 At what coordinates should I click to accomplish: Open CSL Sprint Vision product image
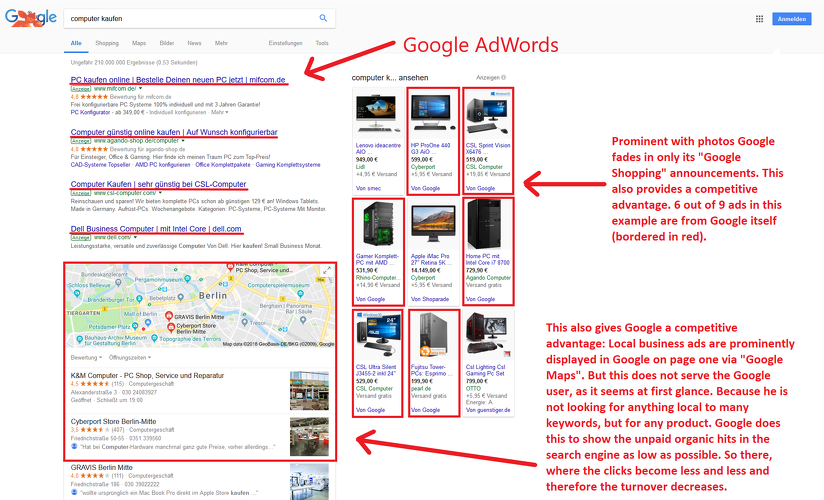[x=487, y=114]
